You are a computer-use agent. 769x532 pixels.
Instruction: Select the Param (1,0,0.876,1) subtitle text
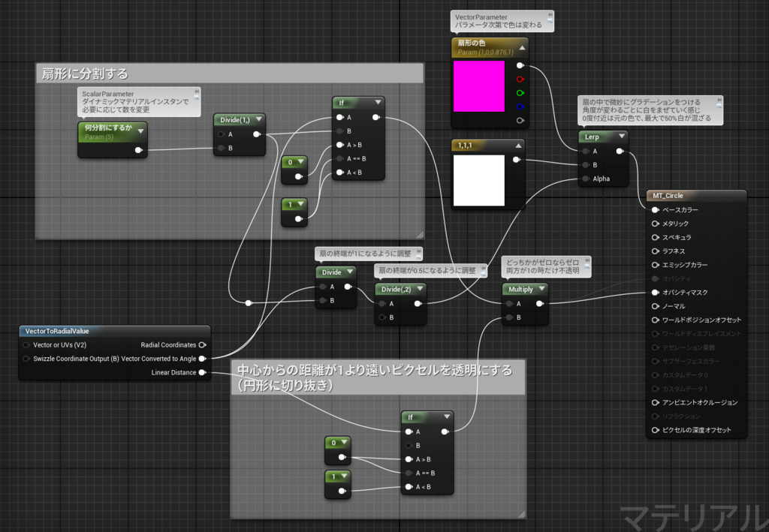pos(485,52)
